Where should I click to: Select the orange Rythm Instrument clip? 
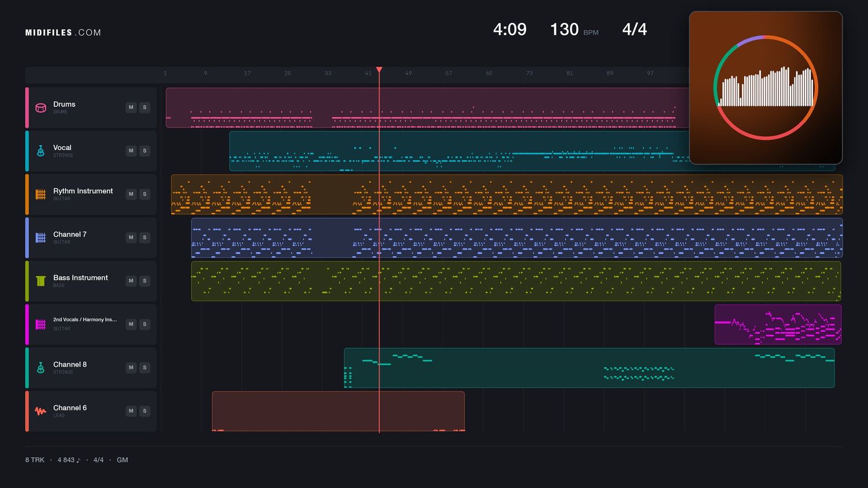pyautogui.click(x=507, y=194)
